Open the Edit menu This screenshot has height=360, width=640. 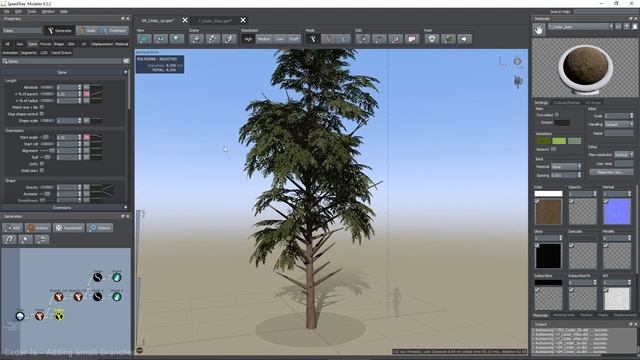[18, 11]
